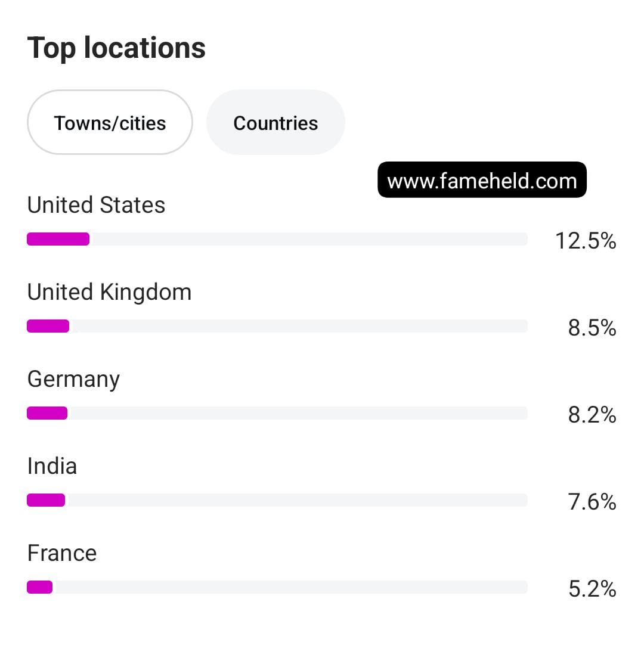Select the Germany country label
Screen dimensions: 644x661
click(73, 379)
